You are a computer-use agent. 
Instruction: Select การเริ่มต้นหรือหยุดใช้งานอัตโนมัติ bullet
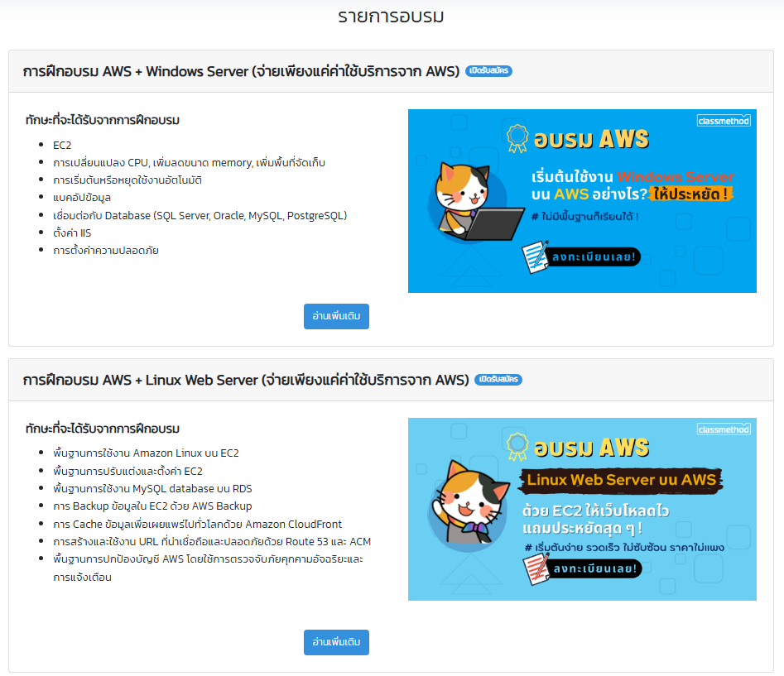(x=127, y=180)
